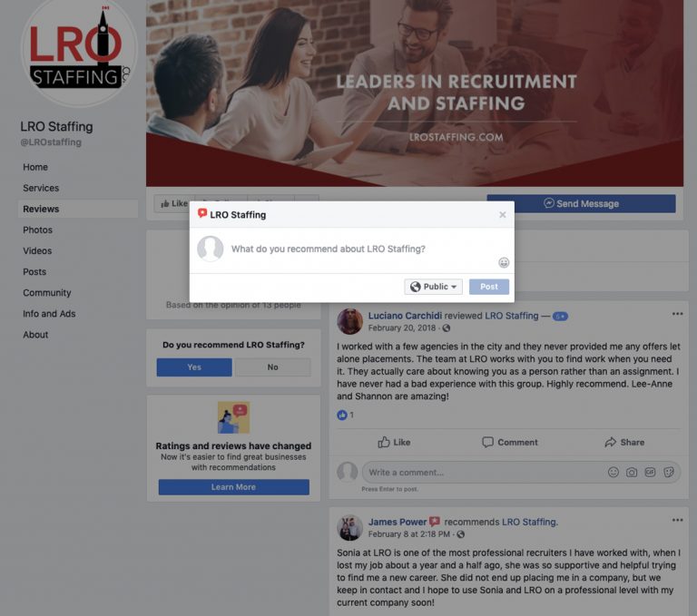The image size is (697, 616).
Task: Insert a GIF in the comment
Action: [650, 472]
